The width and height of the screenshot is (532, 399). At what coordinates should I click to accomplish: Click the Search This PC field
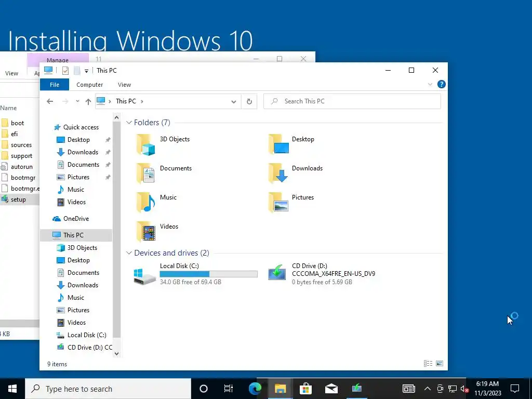(352, 101)
